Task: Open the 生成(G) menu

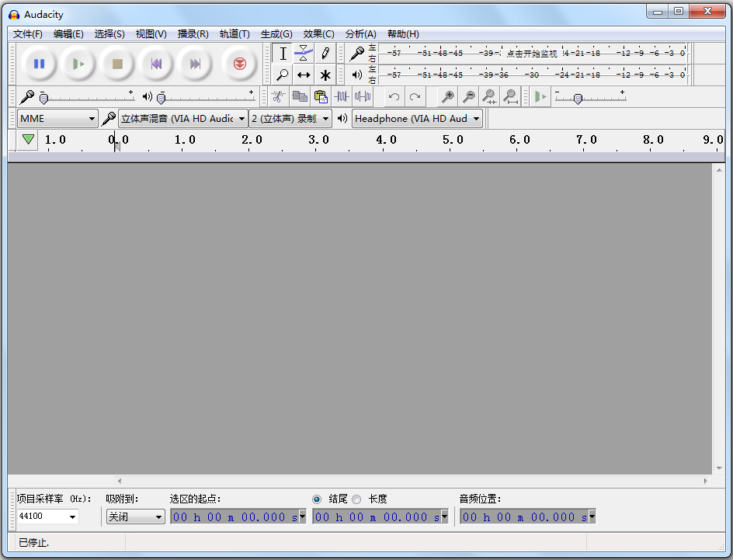Action: [x=276, y=34]
